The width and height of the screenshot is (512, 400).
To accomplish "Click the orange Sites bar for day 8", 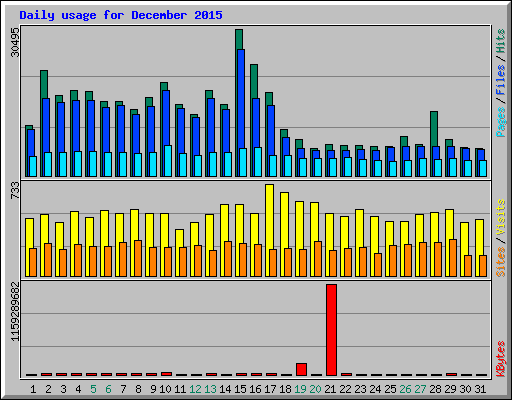I will coord(138,258).
